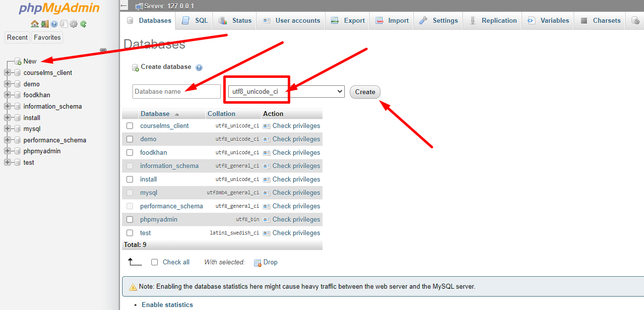Open phpMyAdmin documentation help icon
Screen dimensions: 644x310
[x=54, y=24]
